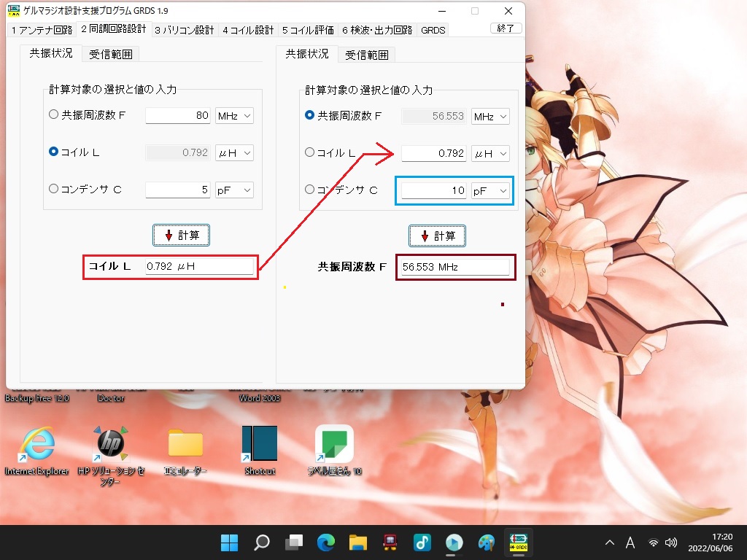Click the red train app icon in taskbar
This screenshot has width=747, height=560.
pyautogui.click(x=390, y=542)
